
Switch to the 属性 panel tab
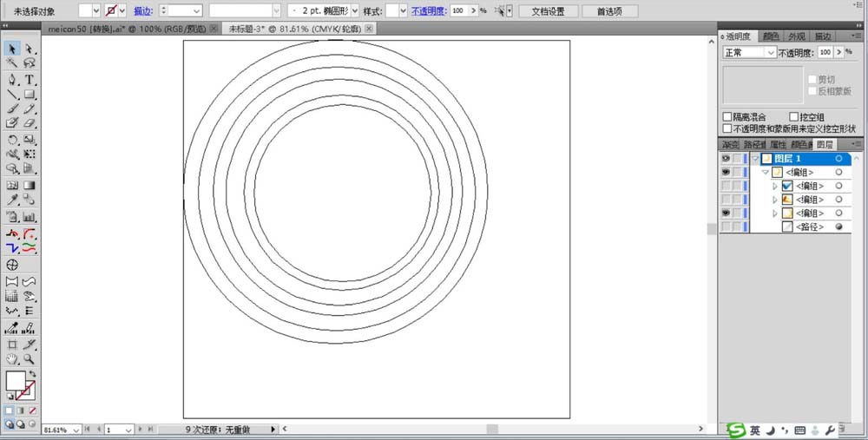778,144
